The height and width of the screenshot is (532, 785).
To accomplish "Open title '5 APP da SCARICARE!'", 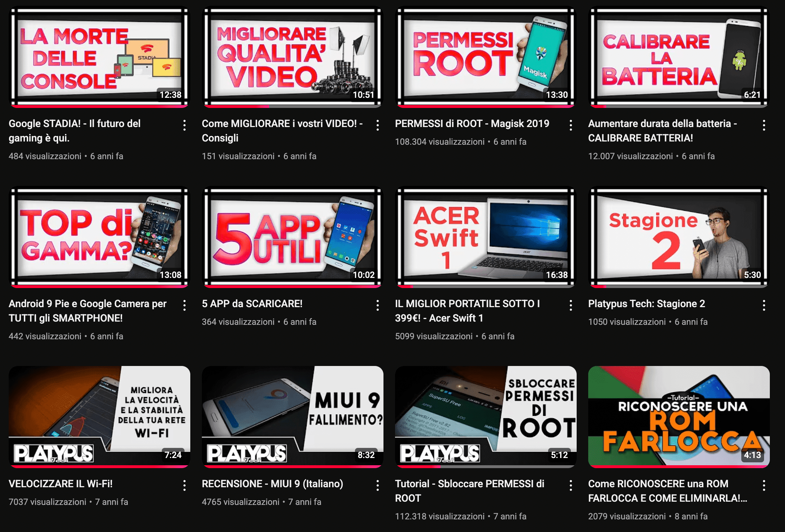I will click(252, 304).
